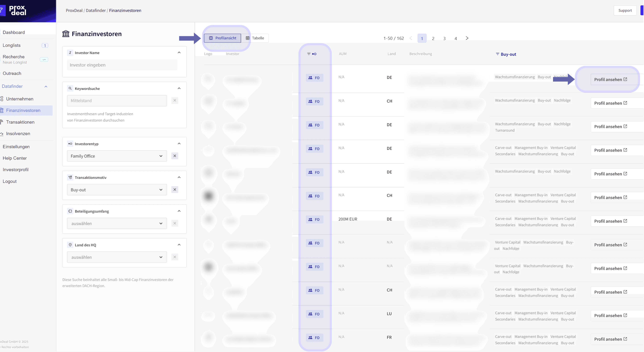This screenshot has width=644, height=352.
Task: Go to next results page arrow
Action: tap(467, 38)
